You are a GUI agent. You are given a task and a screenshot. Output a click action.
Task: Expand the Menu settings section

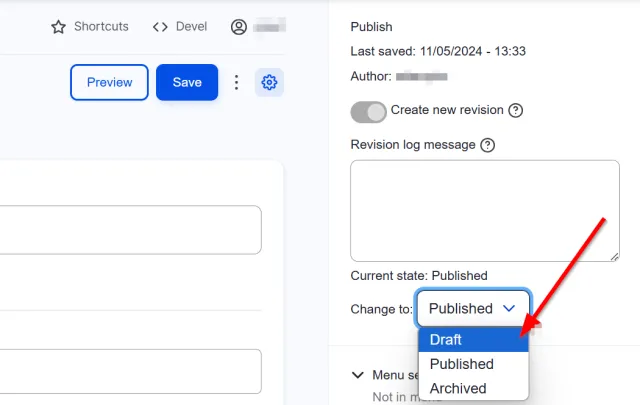[358, 375]
